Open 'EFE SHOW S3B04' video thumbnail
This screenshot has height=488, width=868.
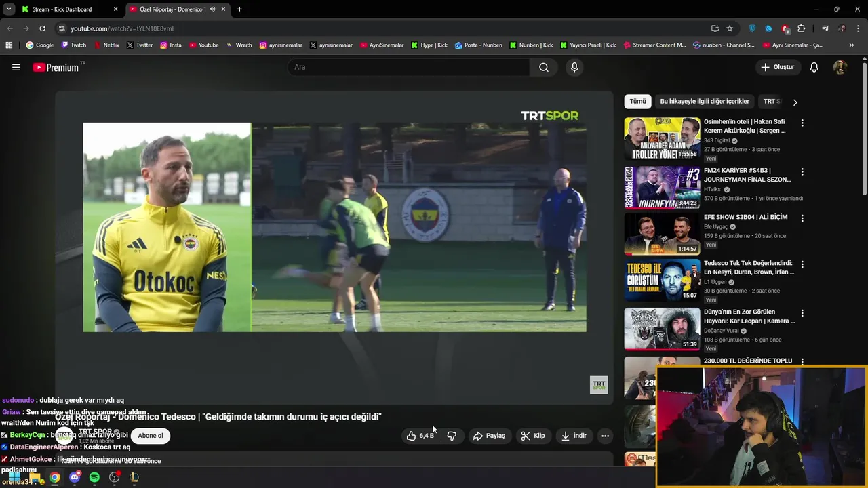pyautogui.click(x=662, y=234)
